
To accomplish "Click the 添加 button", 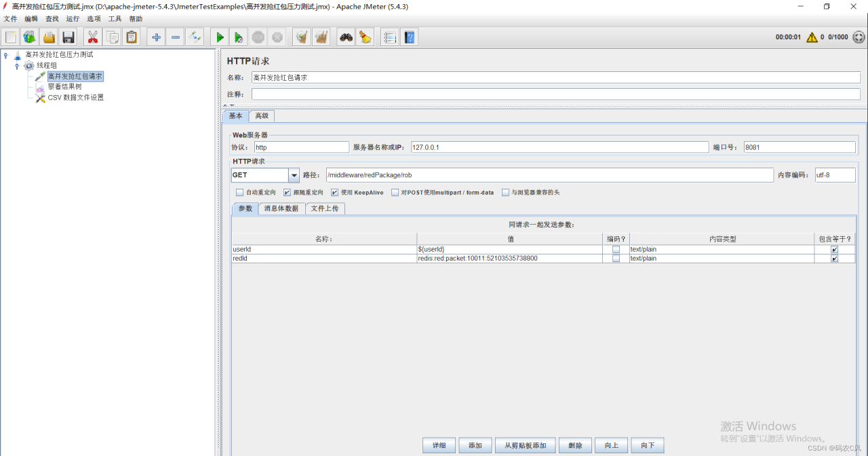I will (475, 445).
